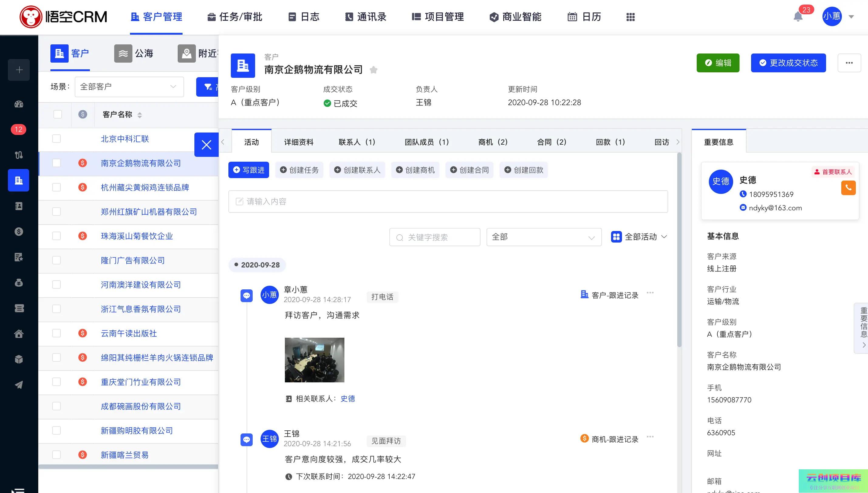Viewport: 868px width, 493px height.
Task: Open the three-dot more options button
Action: 849,63
